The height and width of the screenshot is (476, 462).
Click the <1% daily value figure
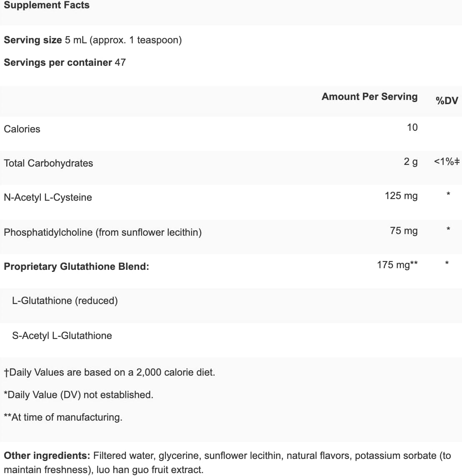click(447, 162)
